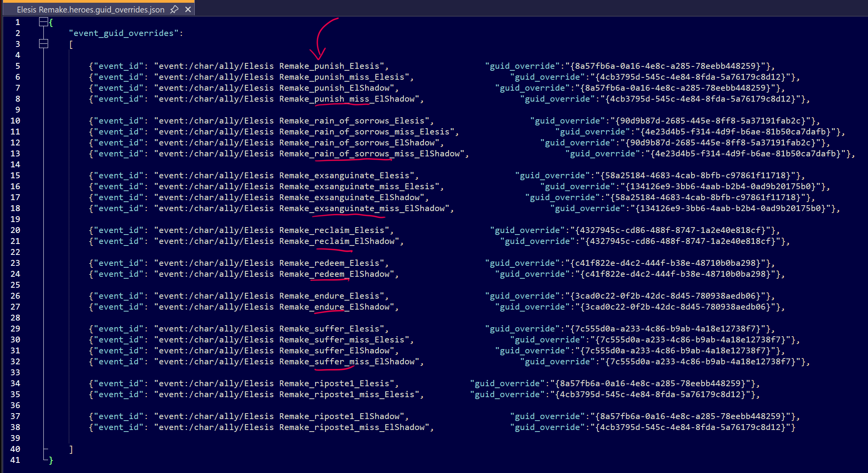
Task: Click line number 1 in the gutter
Action: [18, 22]
